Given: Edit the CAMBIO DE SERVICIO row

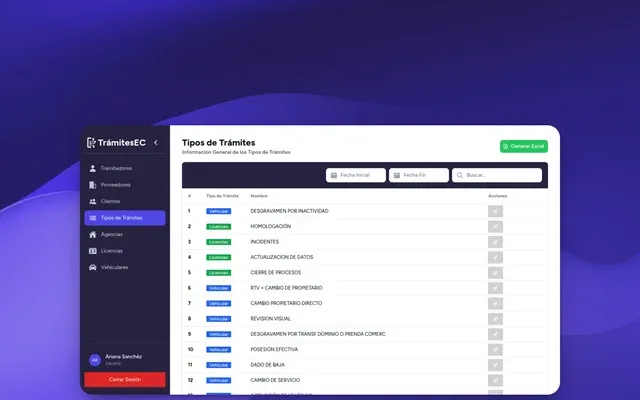Looking at the screenshot, I should coord(495,380).
